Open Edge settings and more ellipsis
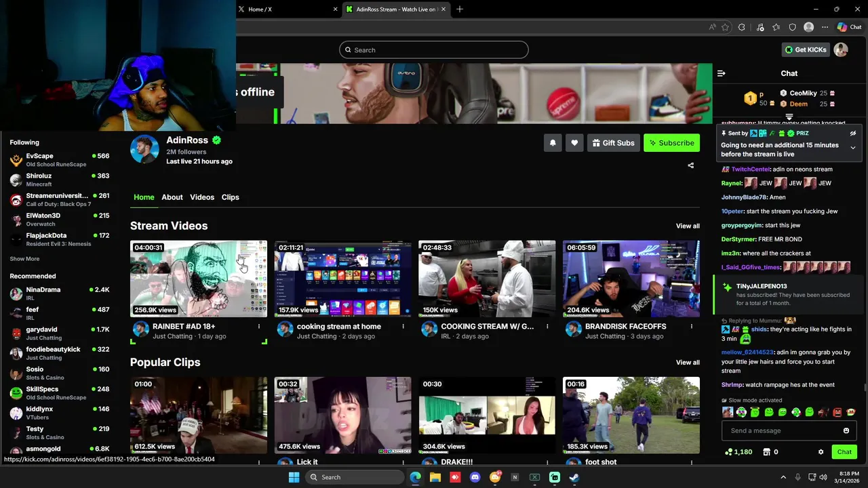 (825, 27)
